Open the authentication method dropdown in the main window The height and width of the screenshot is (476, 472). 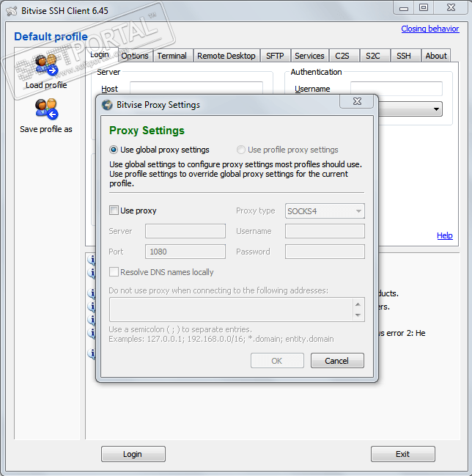coord(410,109)
